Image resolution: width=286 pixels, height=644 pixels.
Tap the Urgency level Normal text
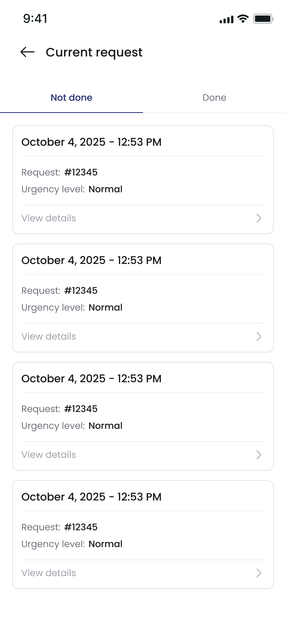tap(72, 189)
